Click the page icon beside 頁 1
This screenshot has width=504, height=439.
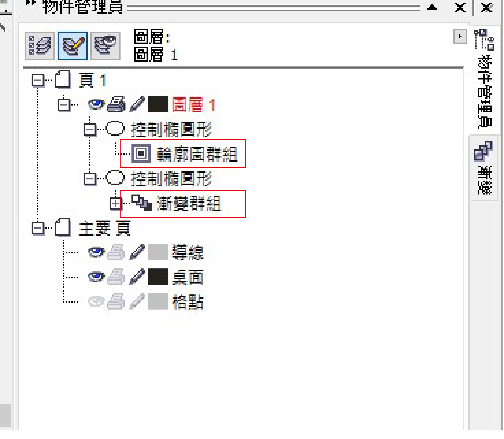point(63,79)
